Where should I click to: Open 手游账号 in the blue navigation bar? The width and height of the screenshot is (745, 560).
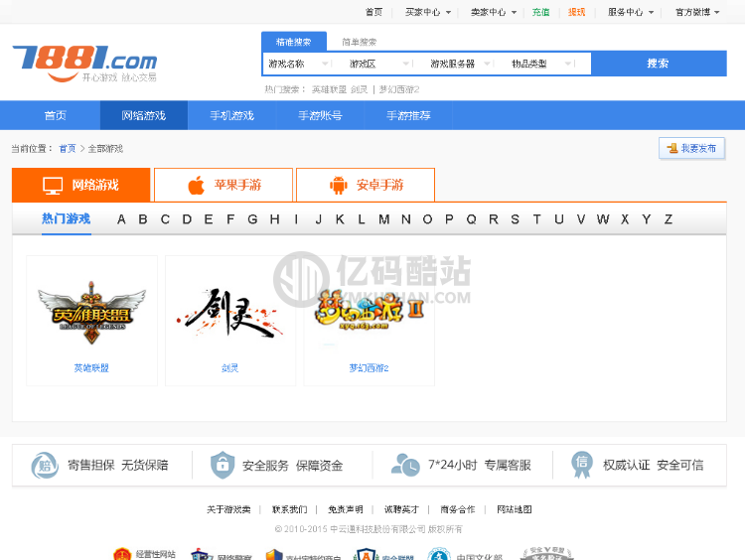pos(320,115)
